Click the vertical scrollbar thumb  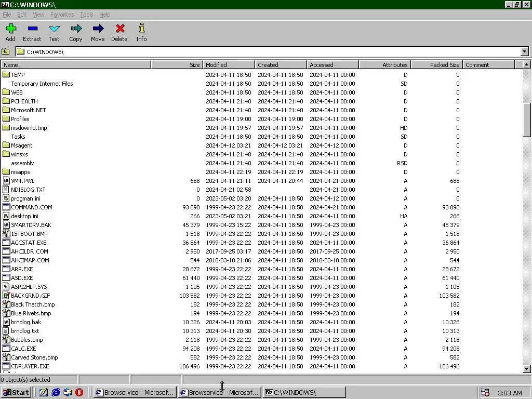pos(527,120)
